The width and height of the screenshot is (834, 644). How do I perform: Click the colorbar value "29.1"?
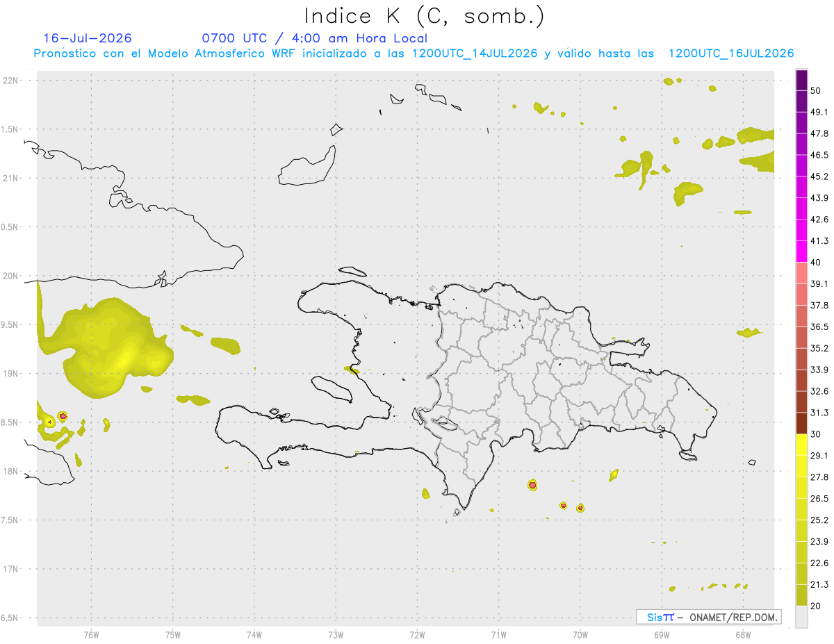(820, 456)
